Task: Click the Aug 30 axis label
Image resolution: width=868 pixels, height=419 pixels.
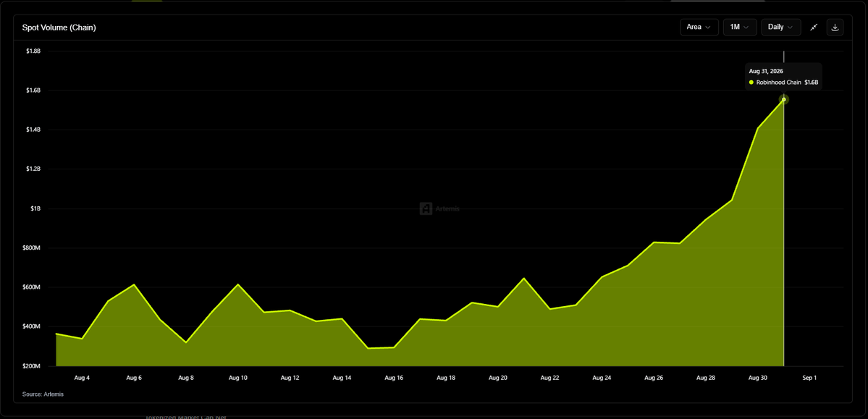Action: click(x=758, y=378)
